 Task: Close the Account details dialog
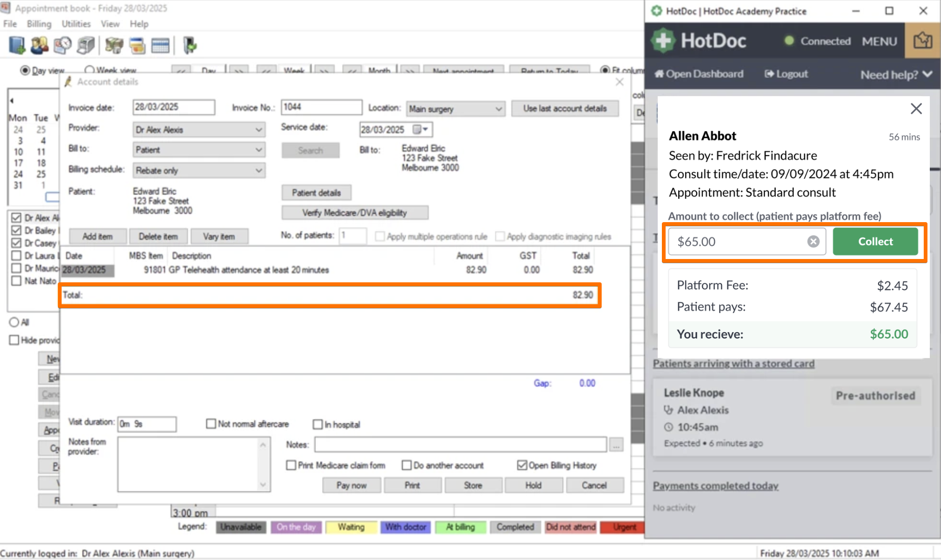[619, 82]
